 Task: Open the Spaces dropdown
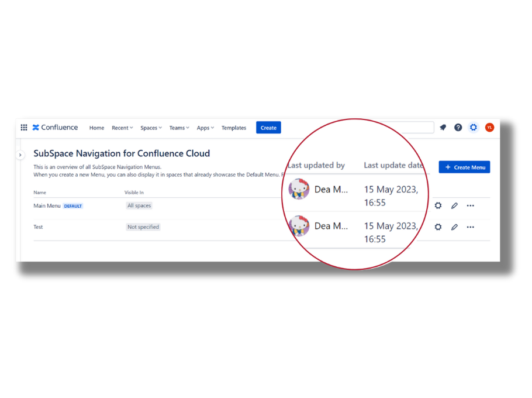tap(151, 128)
